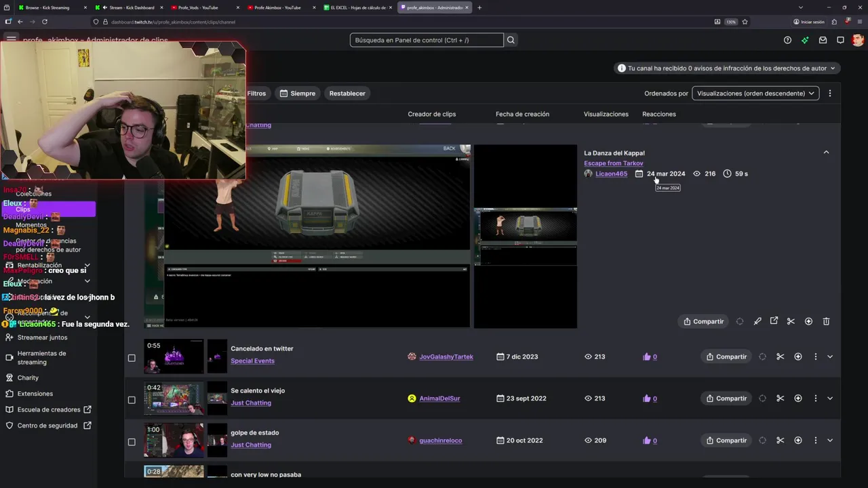Focus the Búsqueda en Panel de control field
This screenshot has width=868, height=488.
427,40
